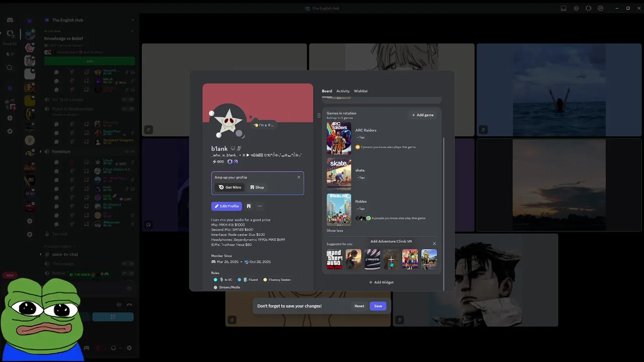This screenshot has width=644, height=362.
Task: Reset the unsaved profile changes
Action: (359, 306)
